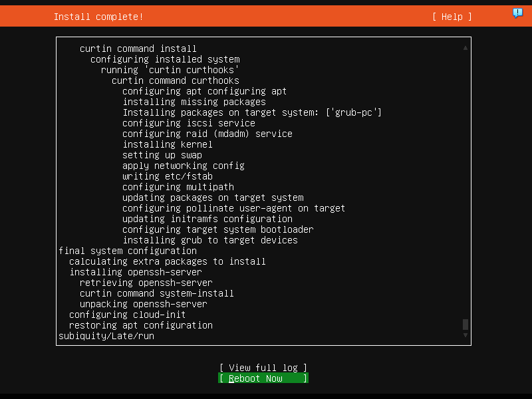
Task: Select the 'configuring installed system' line
Action: pos(165,59)
